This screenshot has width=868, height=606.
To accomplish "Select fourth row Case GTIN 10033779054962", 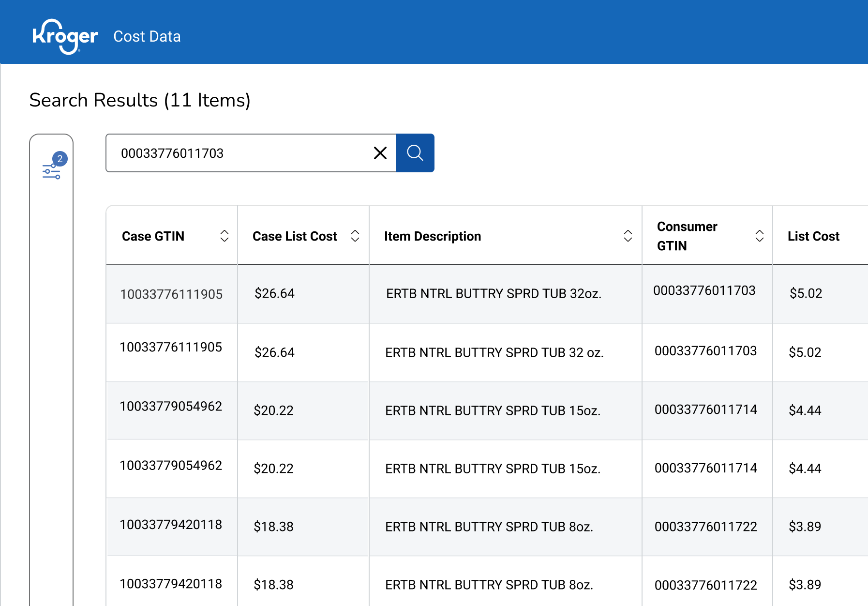I will 171,465.
